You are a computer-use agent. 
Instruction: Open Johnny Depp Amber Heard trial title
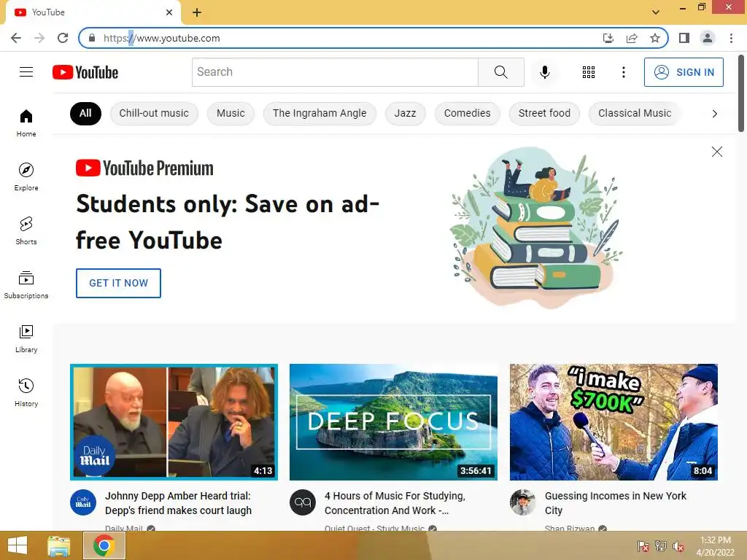coord(178,503)
